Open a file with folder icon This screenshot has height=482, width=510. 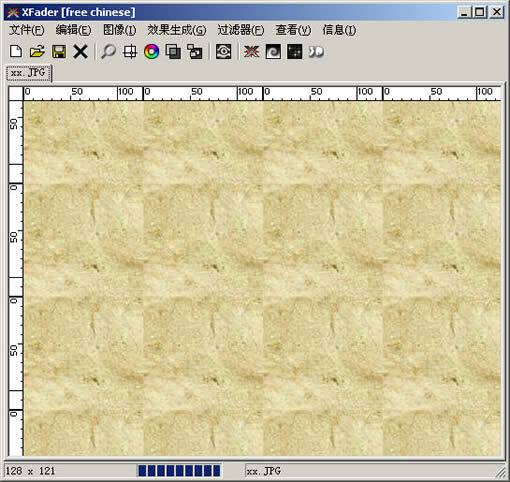[37, 52]
